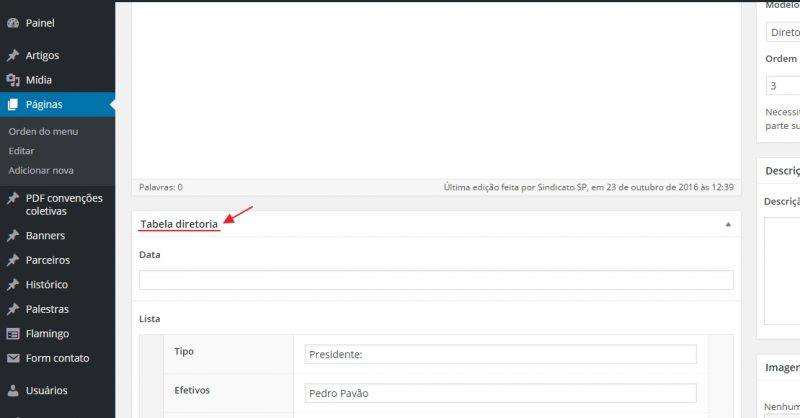The width and height of the screenshot is (800, 418).
Task: Collapse the Tabela diretoria panel arrow
Action: click(x=727, y=225)
